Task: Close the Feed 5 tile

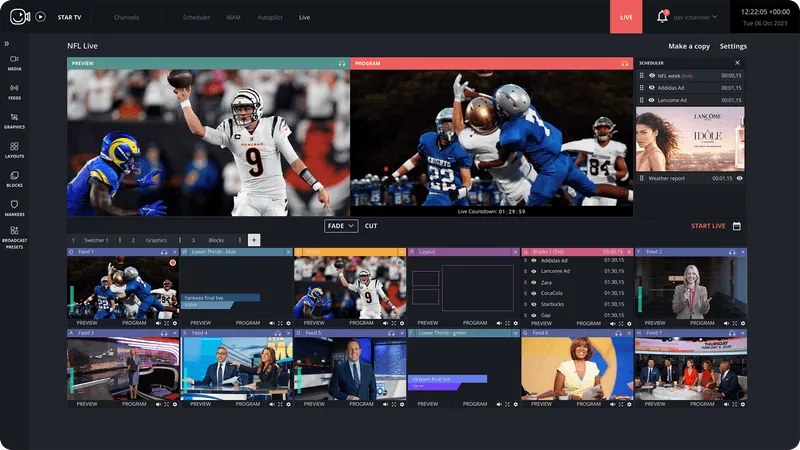Action: 402,333
